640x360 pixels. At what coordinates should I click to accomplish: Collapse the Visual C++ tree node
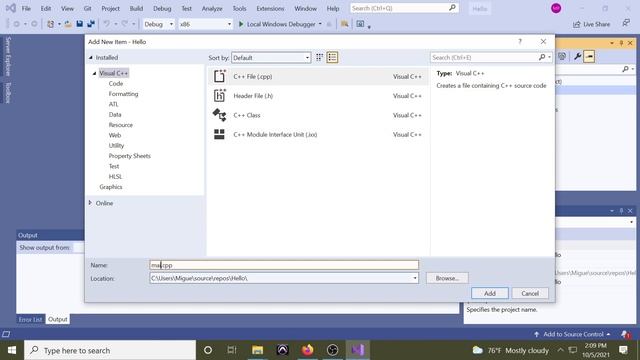click(x=94, y=73)
